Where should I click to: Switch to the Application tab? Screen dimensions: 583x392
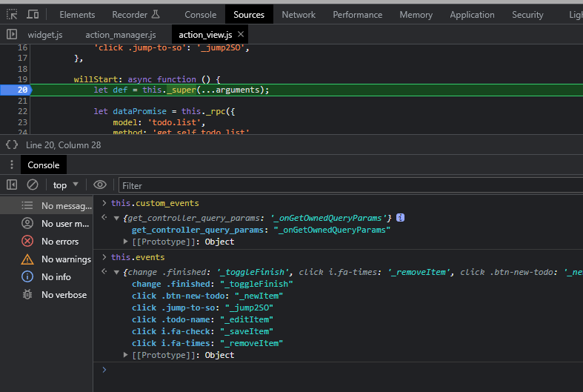472,15
